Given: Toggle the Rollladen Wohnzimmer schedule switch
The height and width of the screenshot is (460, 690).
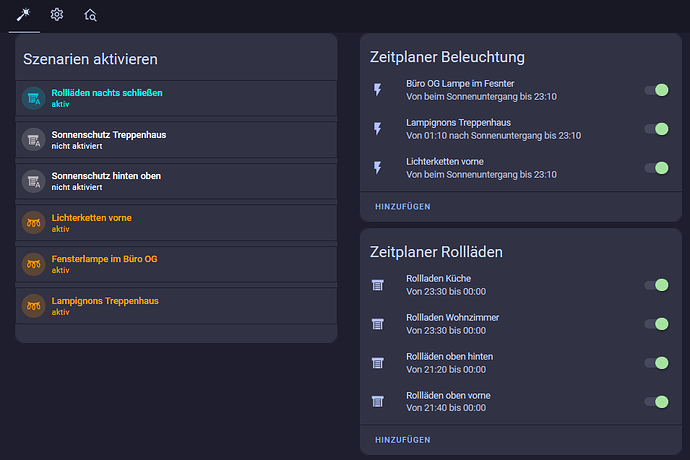Looking at the screenshot, I should click(x=657, y=324).
